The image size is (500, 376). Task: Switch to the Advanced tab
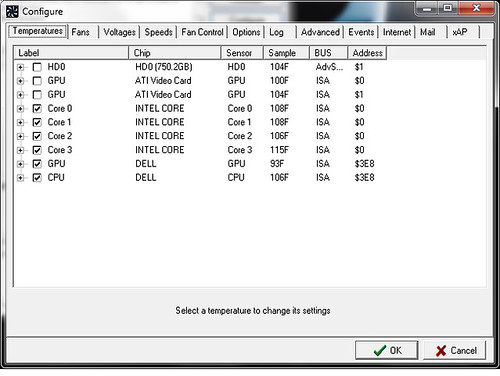[x=320, y=32]
